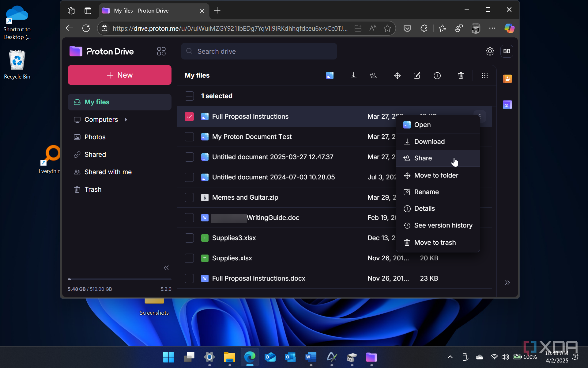Open File Explorer from the taskbar
The image size is (588, 368).
pyautogui.click(x=229, y=357)
